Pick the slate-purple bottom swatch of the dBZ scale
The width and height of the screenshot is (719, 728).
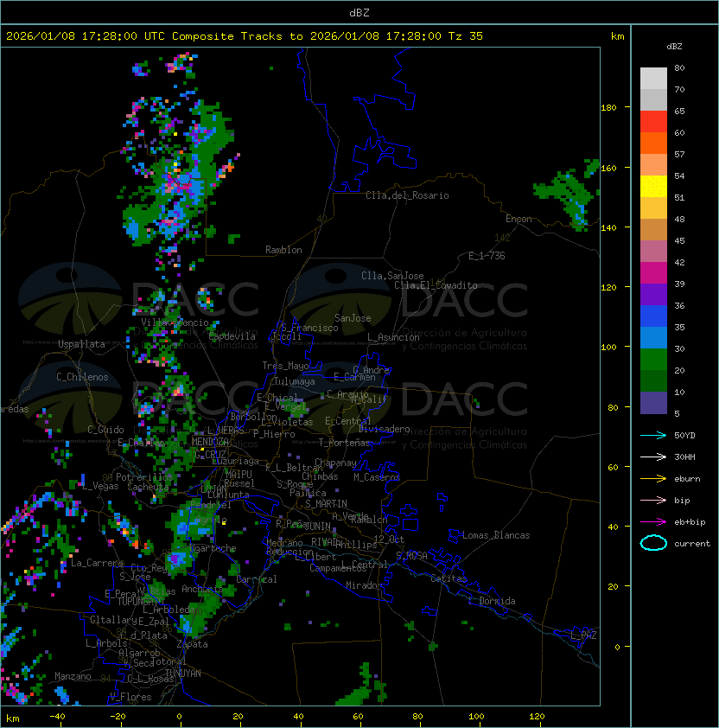tap(653, 403)
